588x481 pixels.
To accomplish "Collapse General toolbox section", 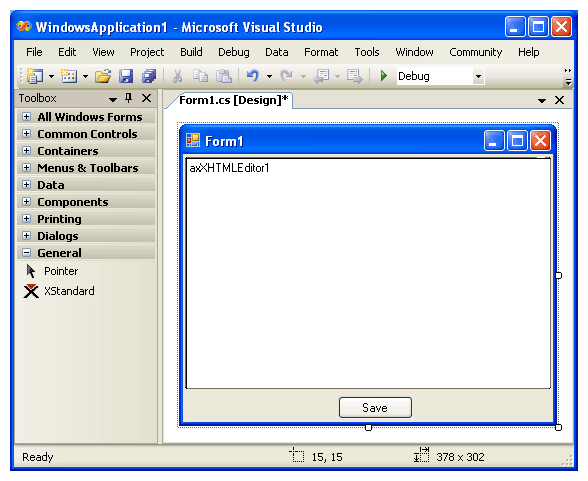I will point(86,253).
